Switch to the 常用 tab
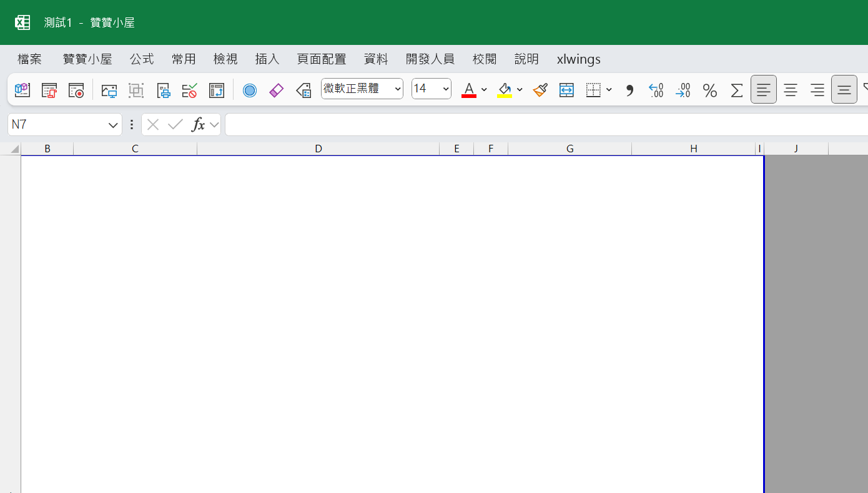Viewport: 868px width, 493px height. [x=184, y=59]
